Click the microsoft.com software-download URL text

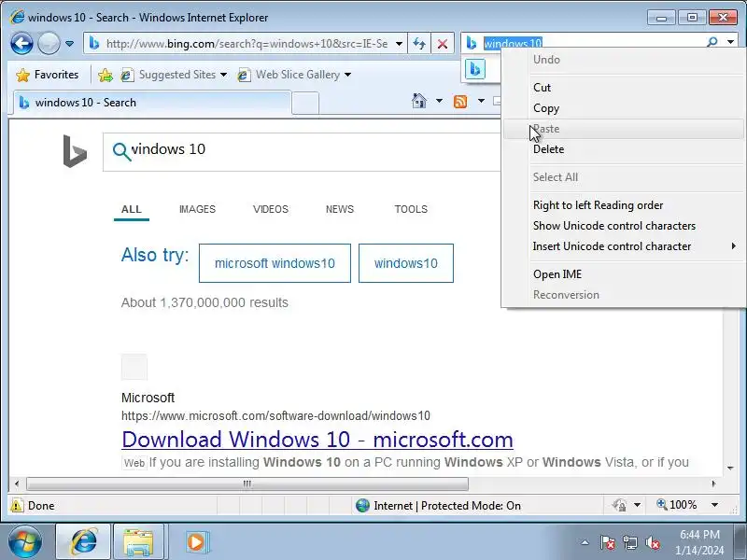(x=275, y=415)
